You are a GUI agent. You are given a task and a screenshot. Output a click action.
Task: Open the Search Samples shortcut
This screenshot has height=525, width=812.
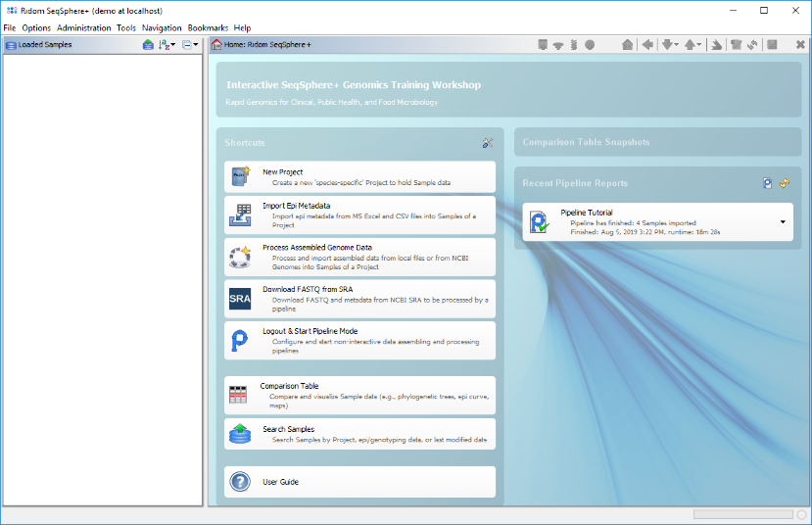(359, 434)
